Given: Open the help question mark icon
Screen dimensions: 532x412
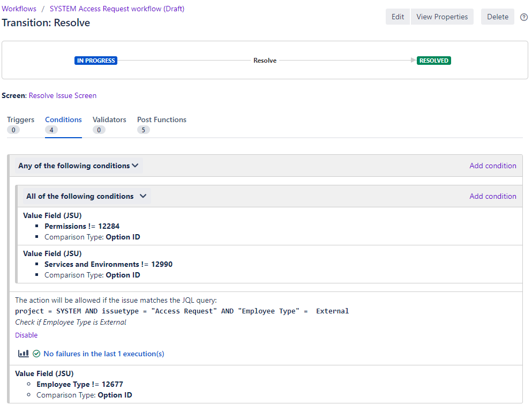Looking at the screenshot, I should pos(523,17).
